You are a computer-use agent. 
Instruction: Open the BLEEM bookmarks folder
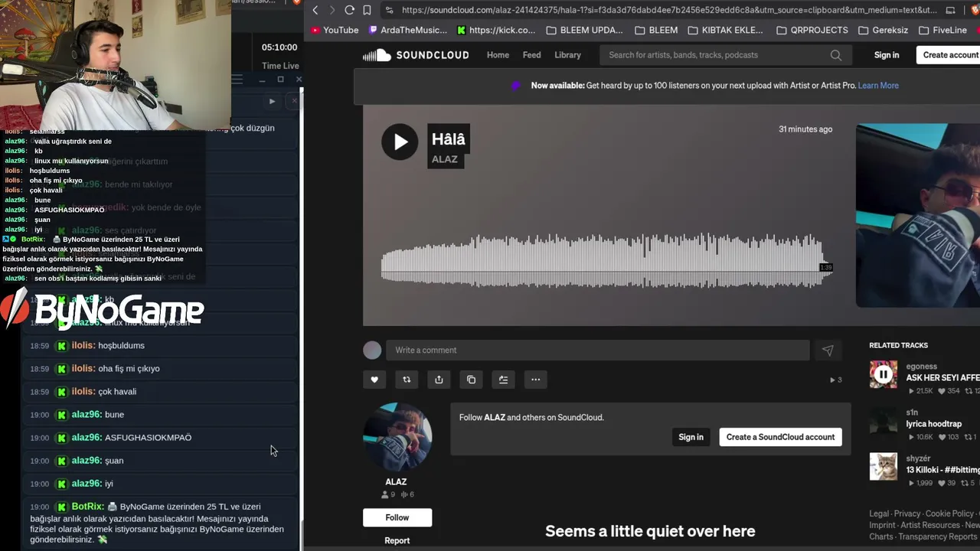click(656, 30)
